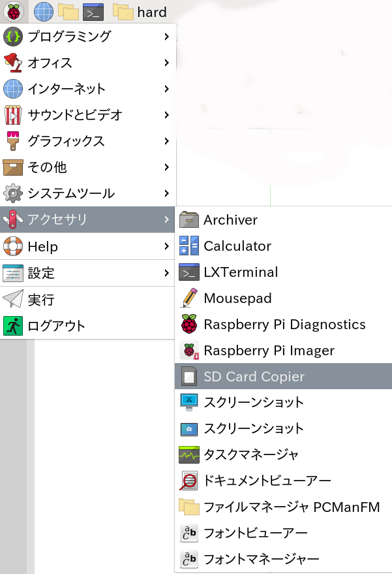This screenshot has height=574, width=392.
Task: Click the サウンドとビデオ popcorn icon
Action: pos(13,115)
